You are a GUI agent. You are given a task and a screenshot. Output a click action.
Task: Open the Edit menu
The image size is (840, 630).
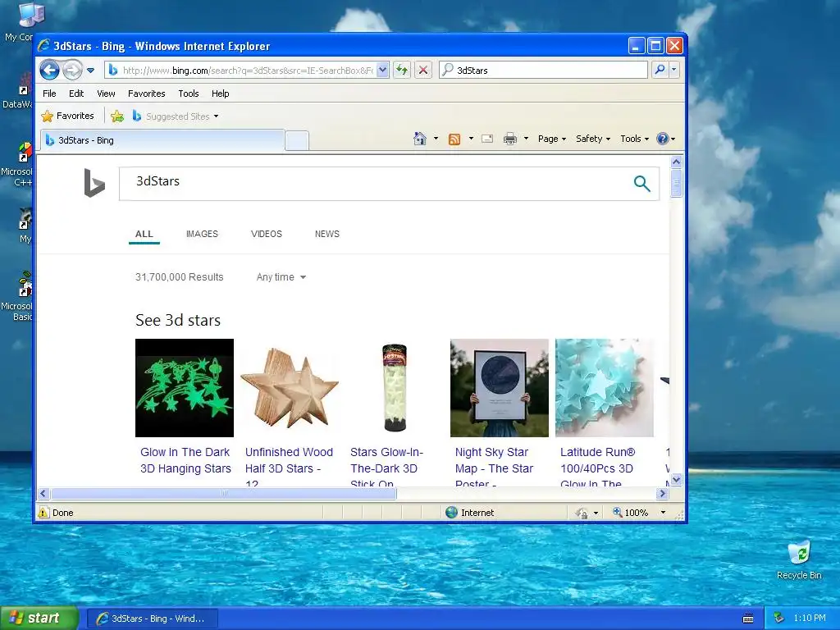(x=76, y=94)
